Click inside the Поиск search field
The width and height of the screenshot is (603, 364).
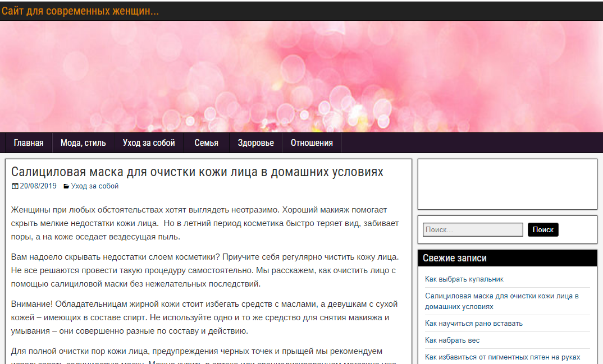pos(473,229)
